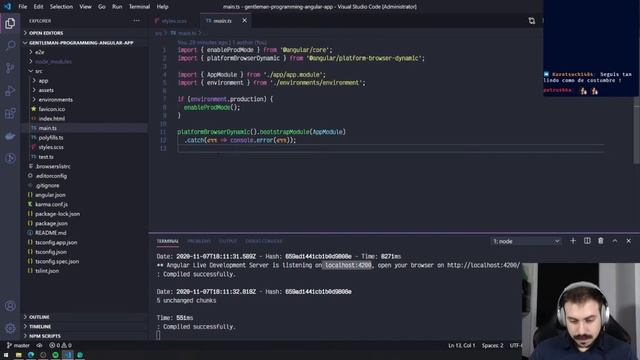Open the terminal selector dropdown '1: node'
Screen dimensions: 640x360
point(526,241)
